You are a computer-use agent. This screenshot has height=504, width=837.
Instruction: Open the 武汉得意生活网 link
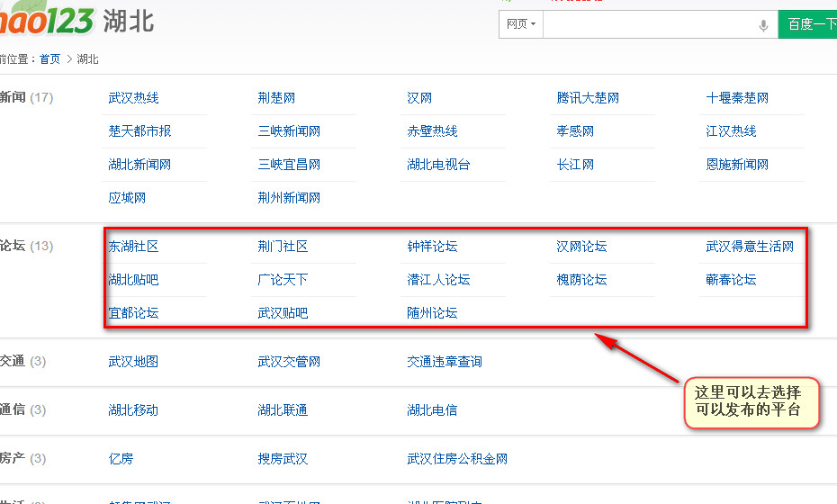(x=750, y=247)
